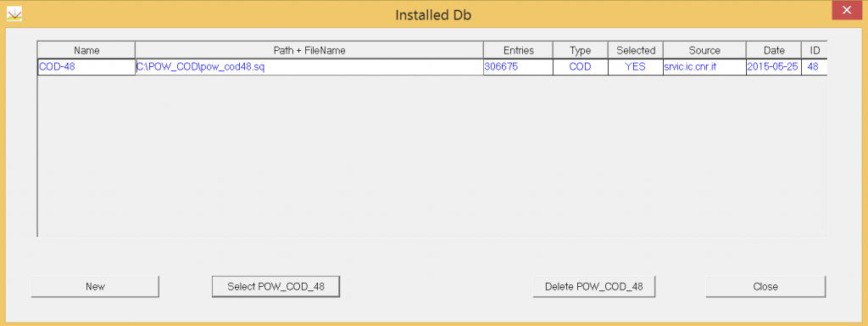
Task: Click the COD type cell
Action: (x=580, y=66)
